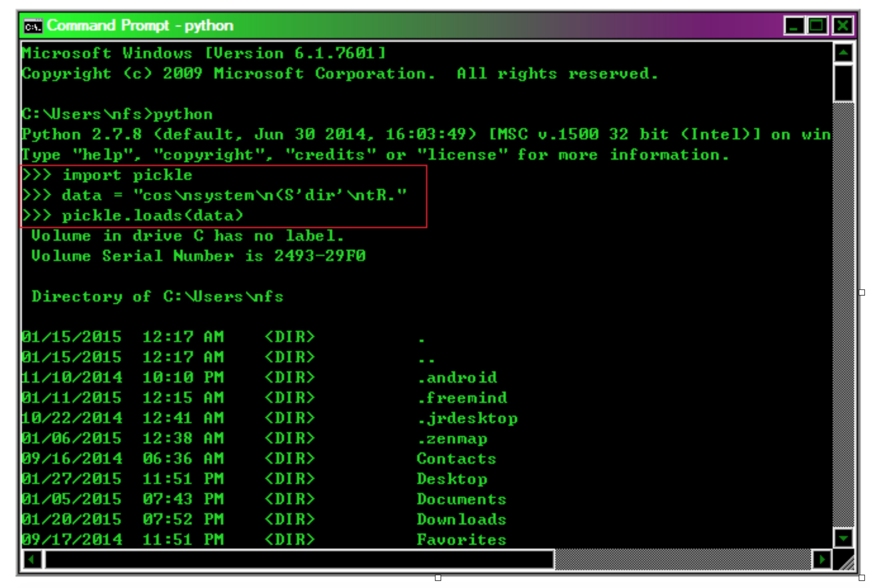Image resolution: width=870 pixels, height=588 pixels.
Task: Click the '12:15 AM' time of .freemind row
Action: 183,398
